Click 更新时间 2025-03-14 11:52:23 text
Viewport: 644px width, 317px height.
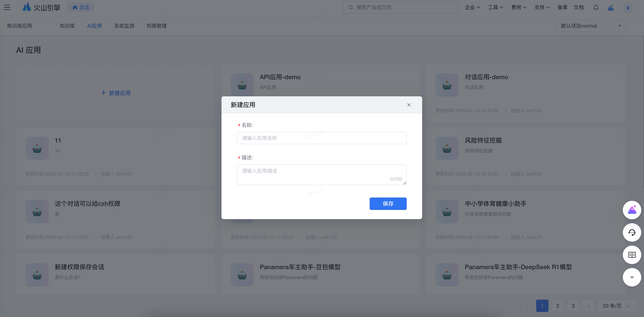pyautogui.click(x=57, y=174)
